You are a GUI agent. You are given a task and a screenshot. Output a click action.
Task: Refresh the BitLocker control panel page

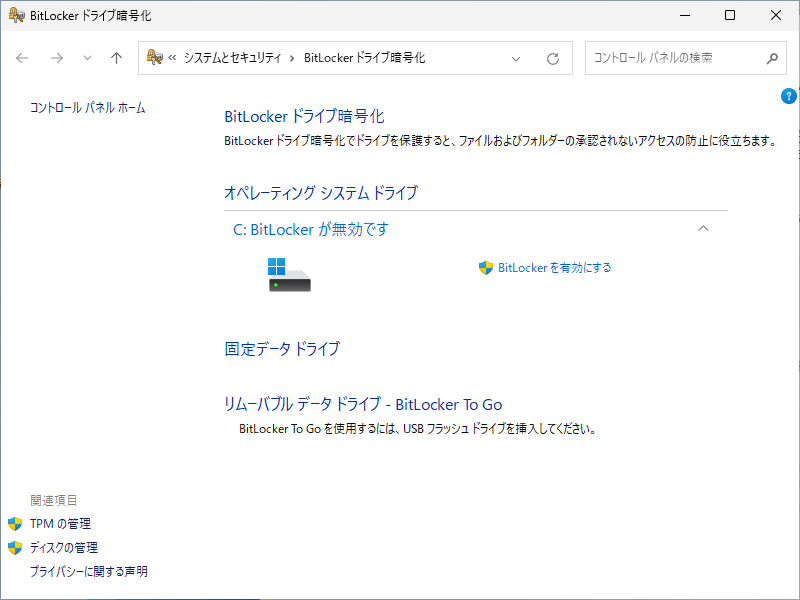(x=553, y=59)
